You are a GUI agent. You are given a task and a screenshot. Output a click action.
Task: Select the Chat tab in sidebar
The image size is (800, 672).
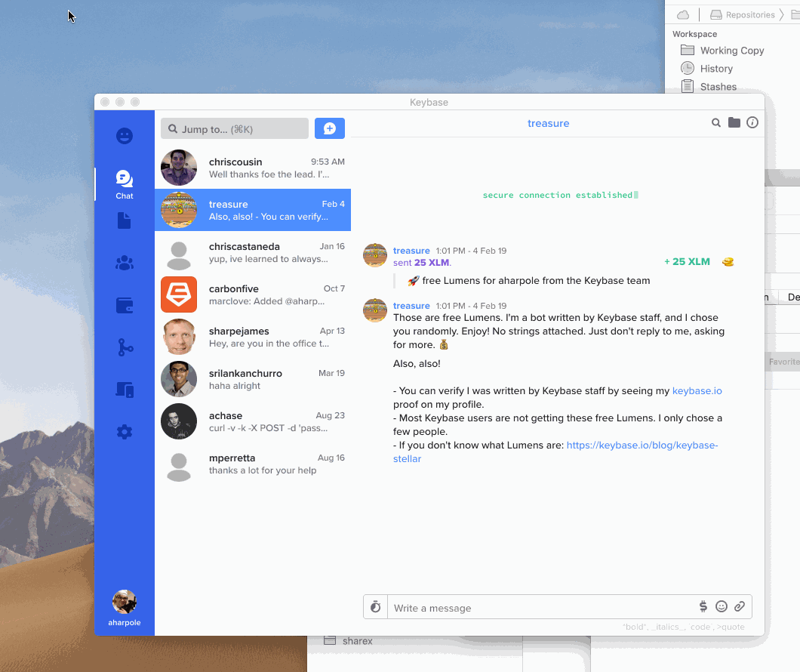coord(125,184)
